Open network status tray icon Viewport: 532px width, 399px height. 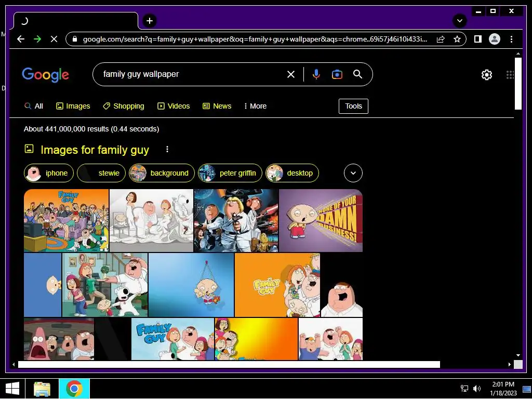click(464, 389)
